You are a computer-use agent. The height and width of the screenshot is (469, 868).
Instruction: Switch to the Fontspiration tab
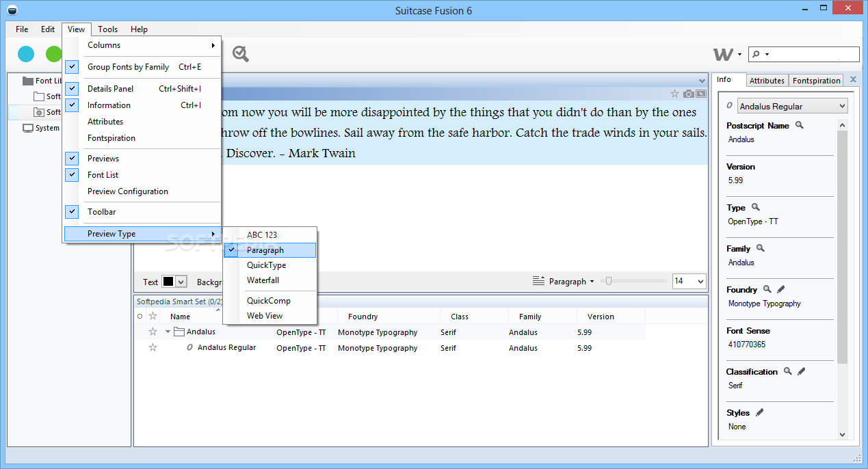(816, 81)
